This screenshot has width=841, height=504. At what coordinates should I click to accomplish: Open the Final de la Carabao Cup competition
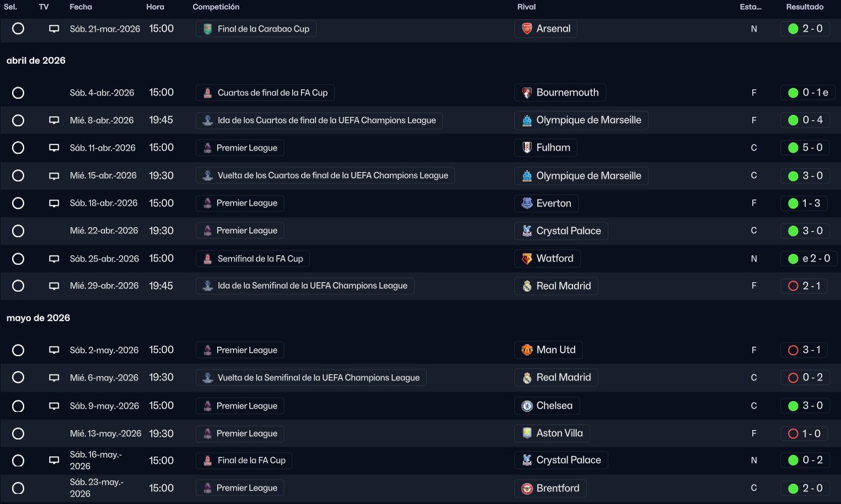click(x=256, y=29)
